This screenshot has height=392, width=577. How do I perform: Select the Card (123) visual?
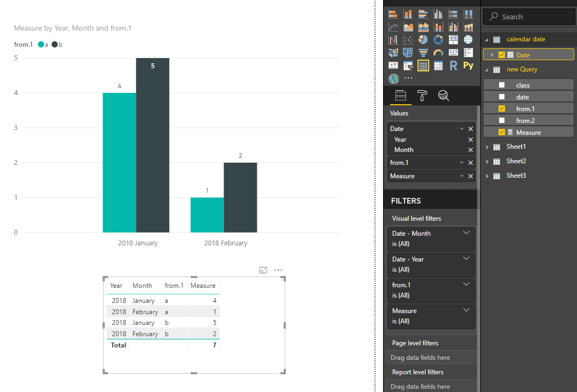(x=453, y=53)
